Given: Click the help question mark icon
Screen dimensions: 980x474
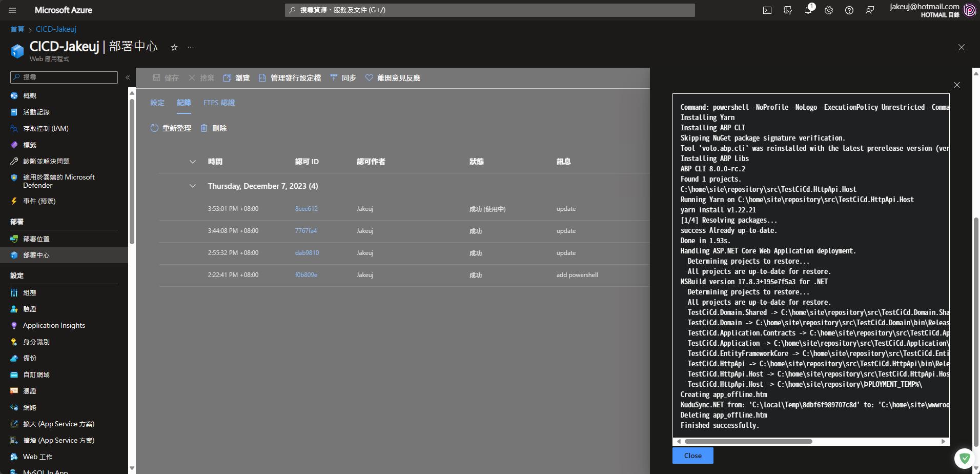Looking at the screenshot, I should click(x=849, y=10).
